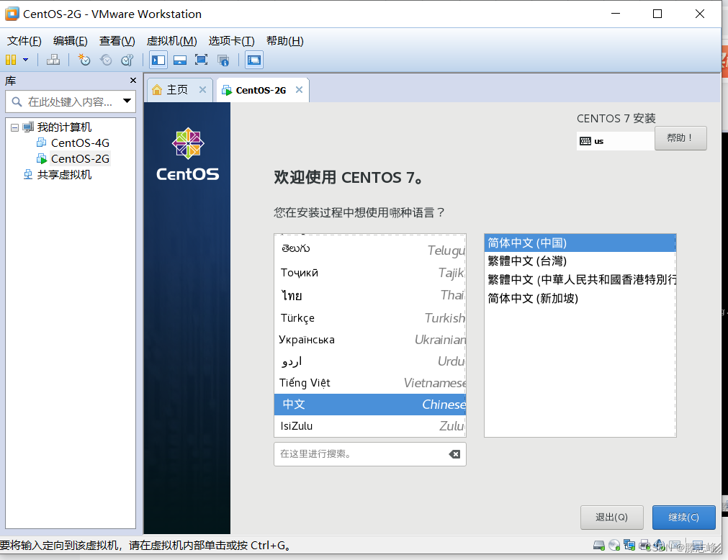The width and height of the screenshot is (728, 560).
Task: Expand the library search filter dropdown
Action: [x=127, y=101]
